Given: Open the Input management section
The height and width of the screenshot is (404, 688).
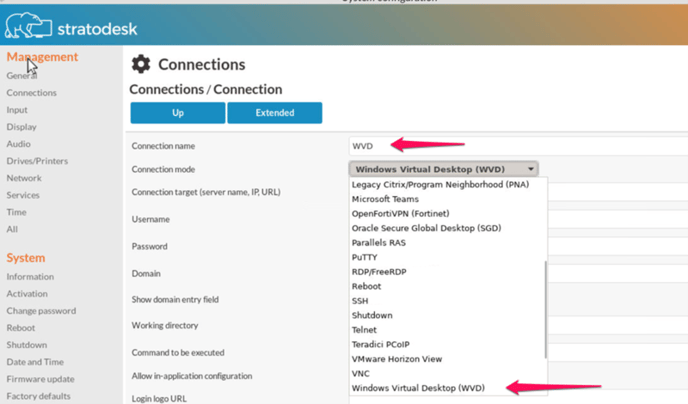Looking at the screenshot, I should click(x=17, y=110).
